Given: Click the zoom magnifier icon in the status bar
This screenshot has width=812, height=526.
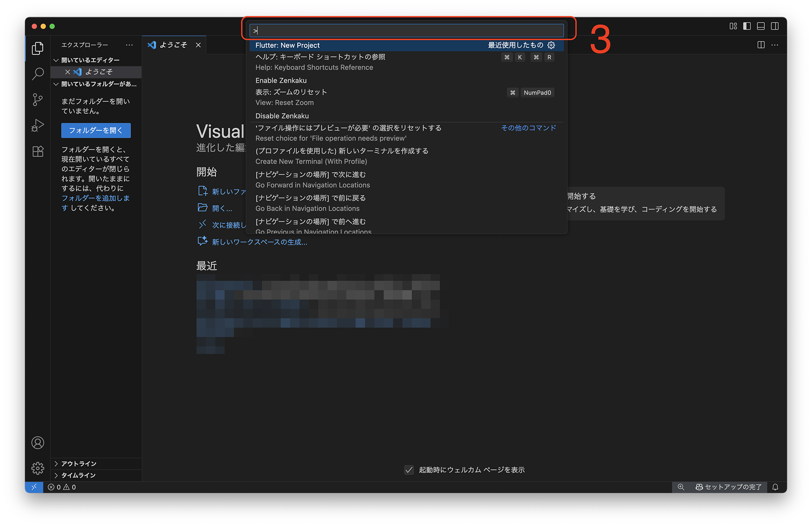Looking at the screenshot, I should point(681,487).
